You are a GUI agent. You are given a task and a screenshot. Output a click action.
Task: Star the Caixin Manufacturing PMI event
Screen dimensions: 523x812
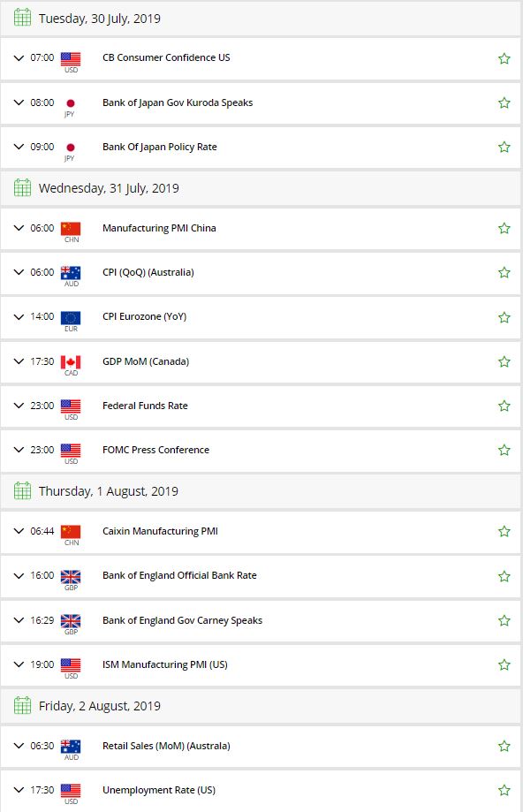tap(504, 531)
